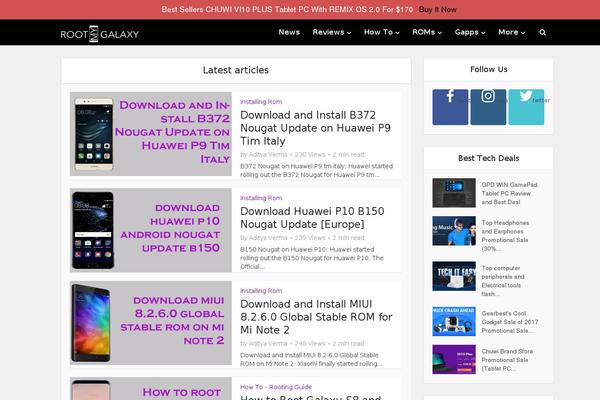Screen dimensions: 600x400
Task: Expand the Reviews dropdown menu
Action: point(332,32)
